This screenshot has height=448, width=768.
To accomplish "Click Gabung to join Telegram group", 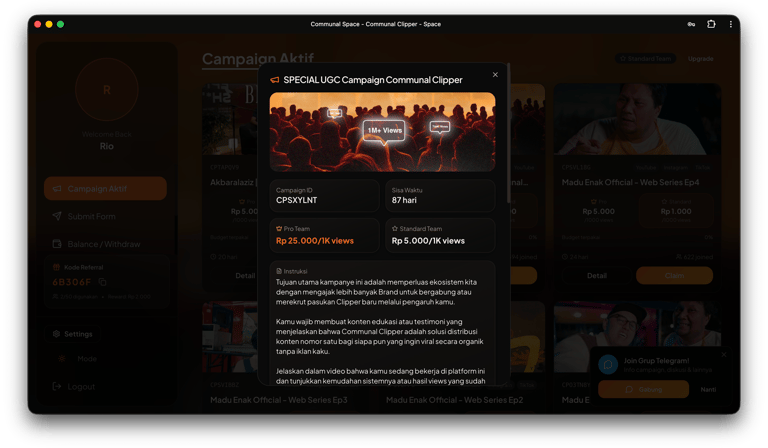I will click(x=644, y=389).
